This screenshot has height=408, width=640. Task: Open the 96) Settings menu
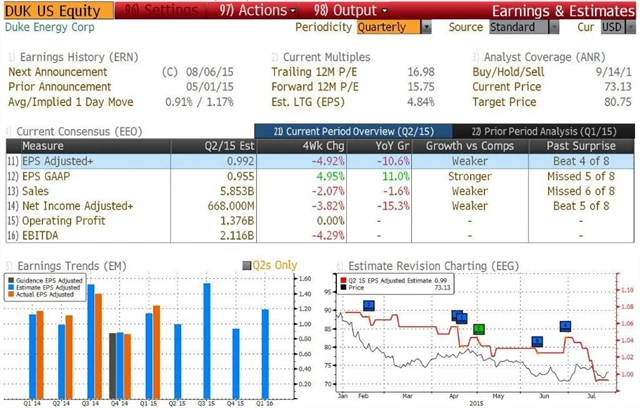click(162, 10)
